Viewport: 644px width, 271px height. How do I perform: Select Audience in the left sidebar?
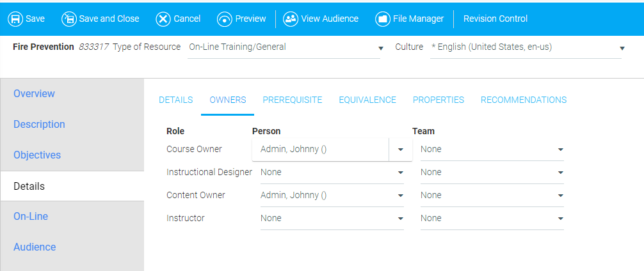(35, 247)
